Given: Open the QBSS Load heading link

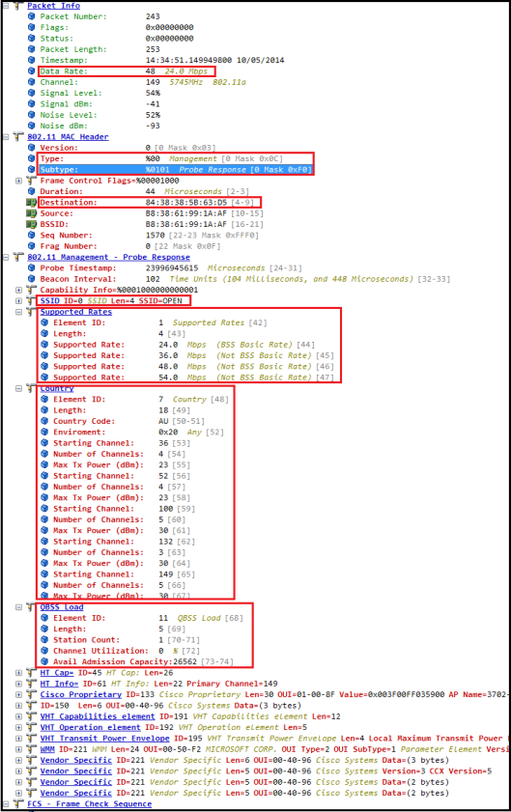Looking at the screenshot, I should (x=62, y=607).
